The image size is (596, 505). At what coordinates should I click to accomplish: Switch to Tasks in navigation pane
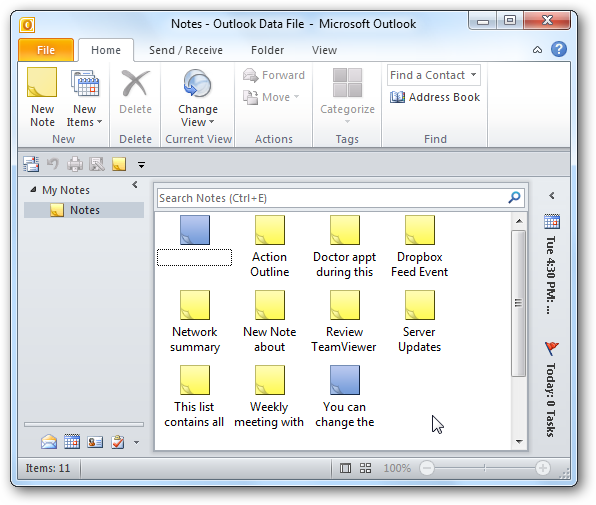coord(118,442)
